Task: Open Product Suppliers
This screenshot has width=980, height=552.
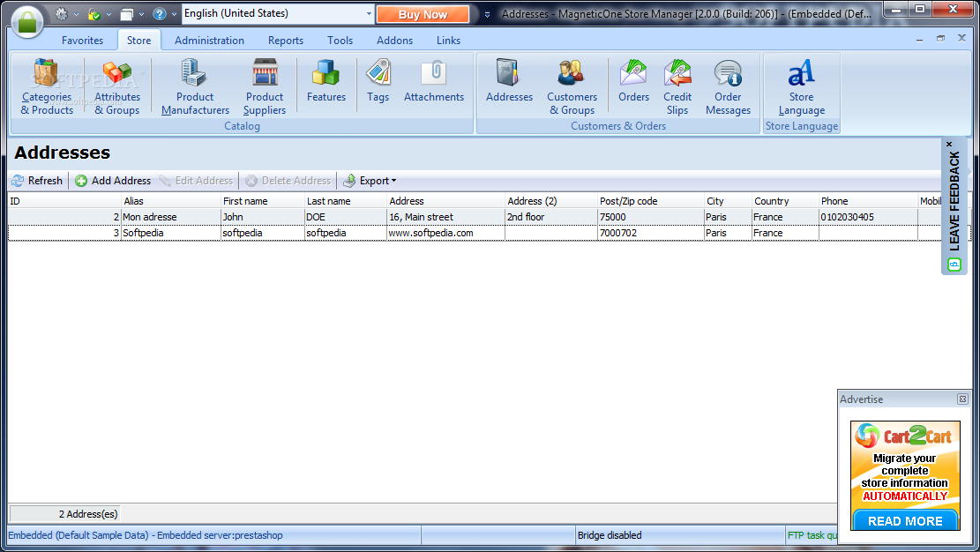Action: click(x=265, y=87)
